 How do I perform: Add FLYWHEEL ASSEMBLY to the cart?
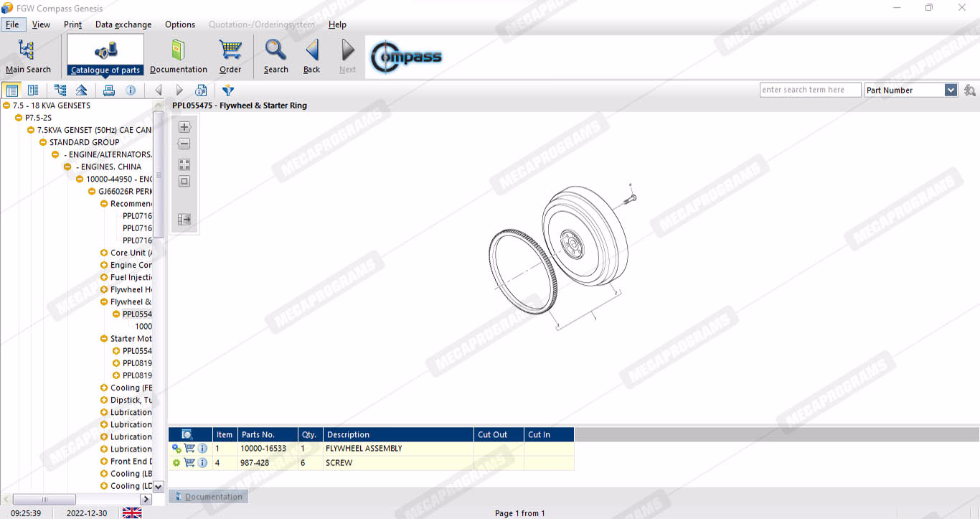(x=189, y=449)
